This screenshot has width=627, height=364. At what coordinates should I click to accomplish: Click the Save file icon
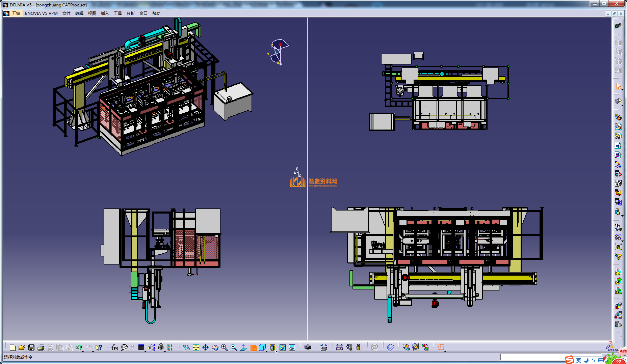click(x=31, y=347)
